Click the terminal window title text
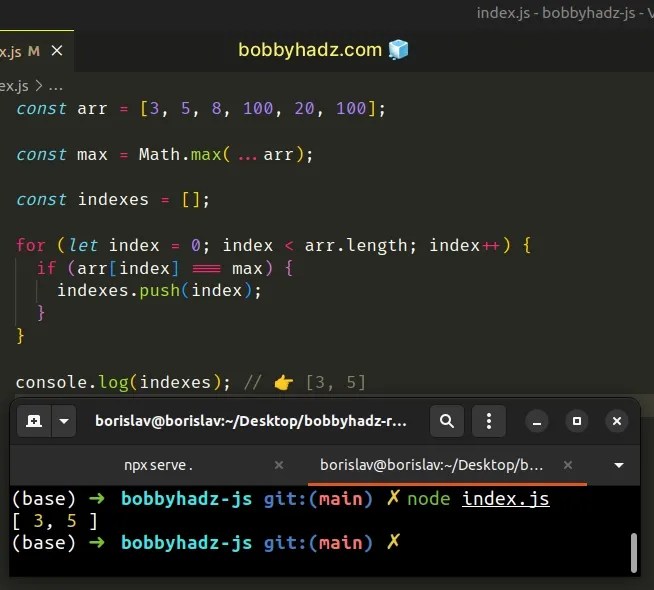This screenshot has height=590, width=654. pyautogui.click(x=251, y=421)
